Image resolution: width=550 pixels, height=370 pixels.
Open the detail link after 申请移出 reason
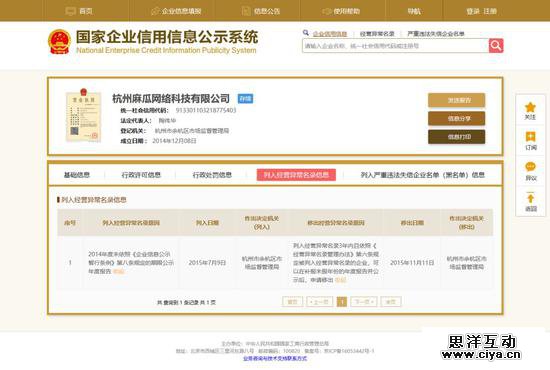340,280
